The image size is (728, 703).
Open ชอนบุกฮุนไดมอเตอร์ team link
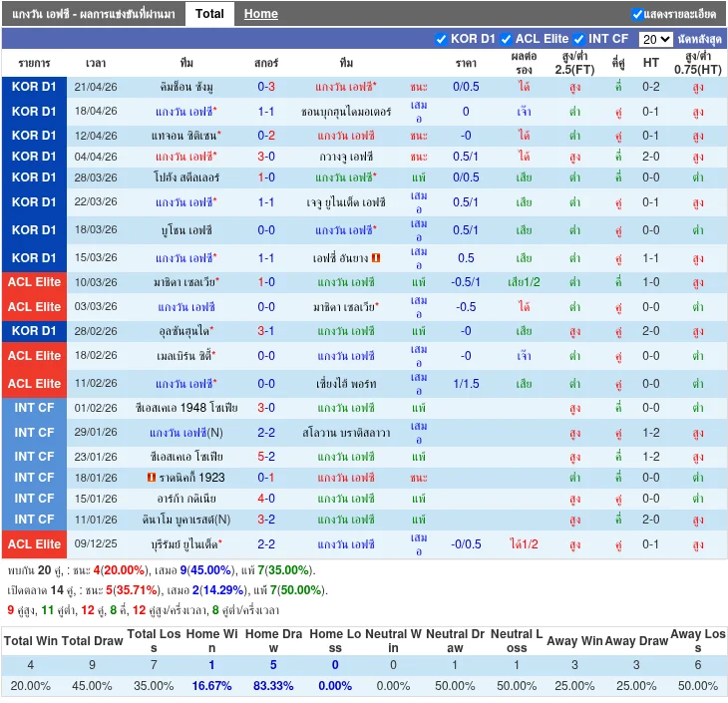point(345,112)
